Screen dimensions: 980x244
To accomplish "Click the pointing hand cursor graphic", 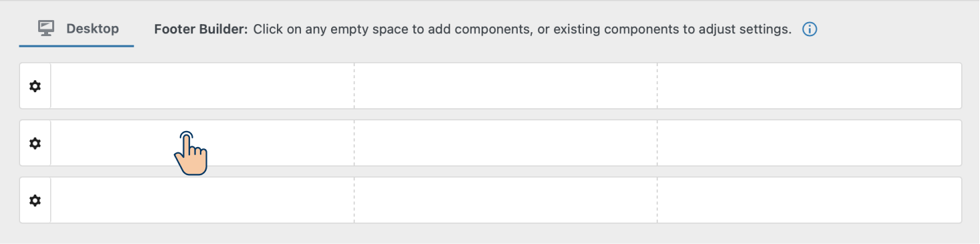I will coord(191,153).
